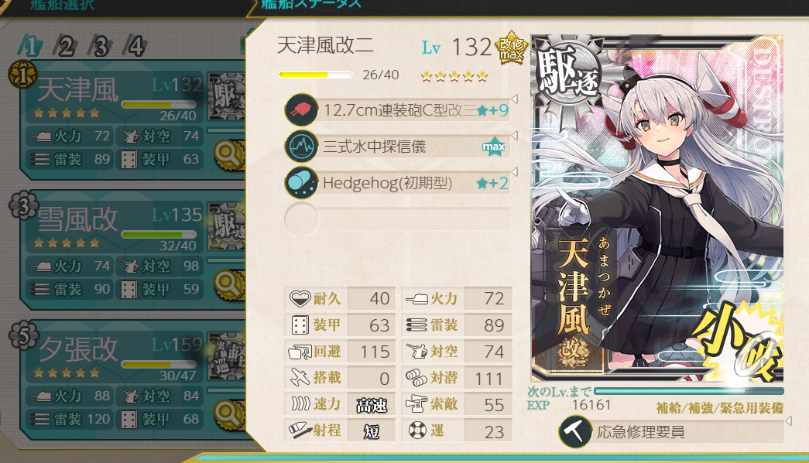Switch to fleet tab 2
Screen dimensions: 809x463
click(x=65, y=46)
